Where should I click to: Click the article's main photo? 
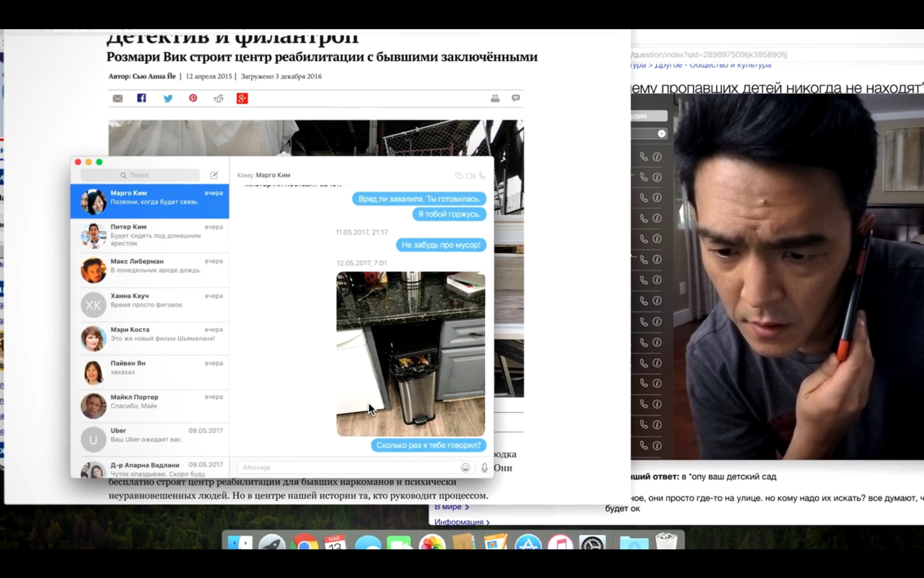pyautogui.click(x=316, y=138)
